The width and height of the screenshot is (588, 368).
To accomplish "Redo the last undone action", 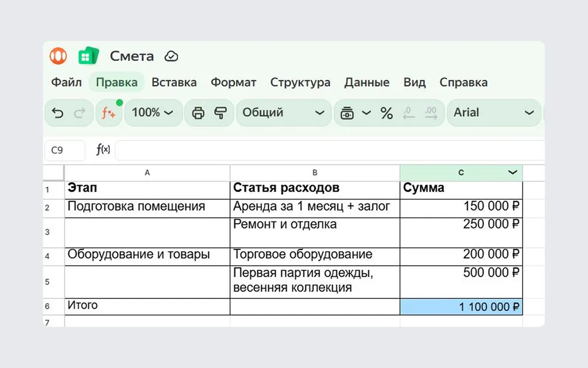I will click(79, 113).
